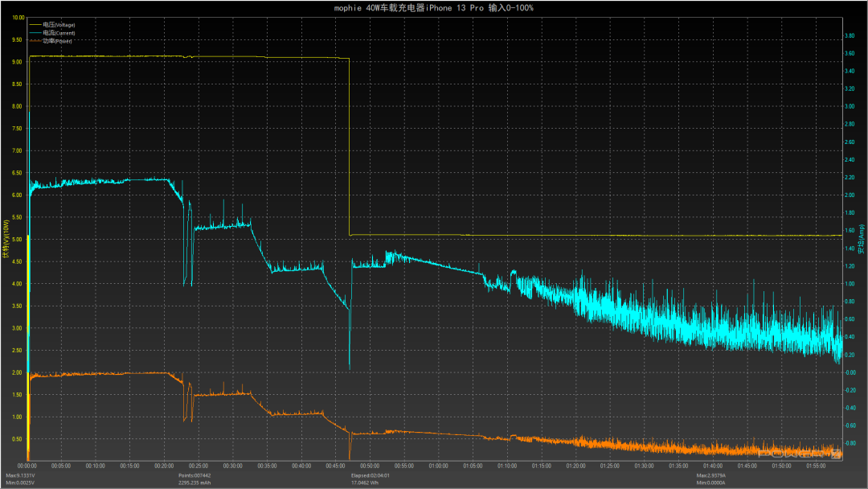Viewport: 868px width, 489px height.
Task: Click the 9.50 voltage axis label
Action: pos(17,40)
